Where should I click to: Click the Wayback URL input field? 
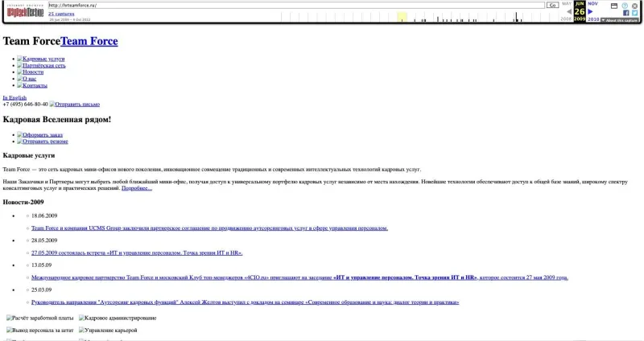[296, 6]
